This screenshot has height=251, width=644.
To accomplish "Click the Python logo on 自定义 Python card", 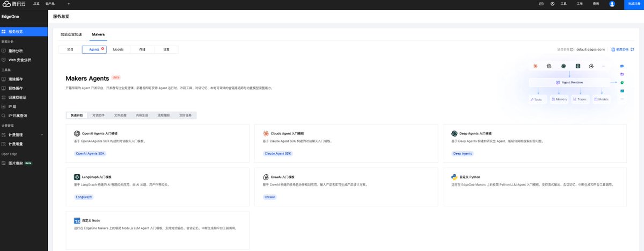I will tap(455, 177).
